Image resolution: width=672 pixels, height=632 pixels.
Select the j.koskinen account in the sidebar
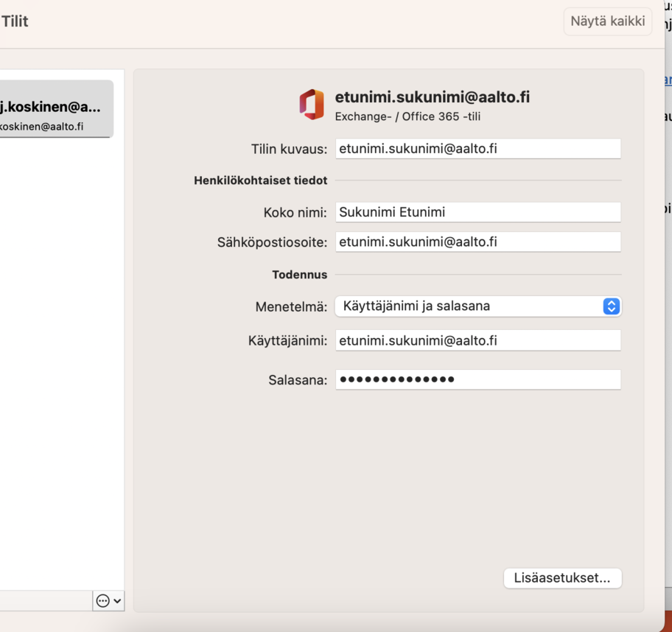click(56, 109)
